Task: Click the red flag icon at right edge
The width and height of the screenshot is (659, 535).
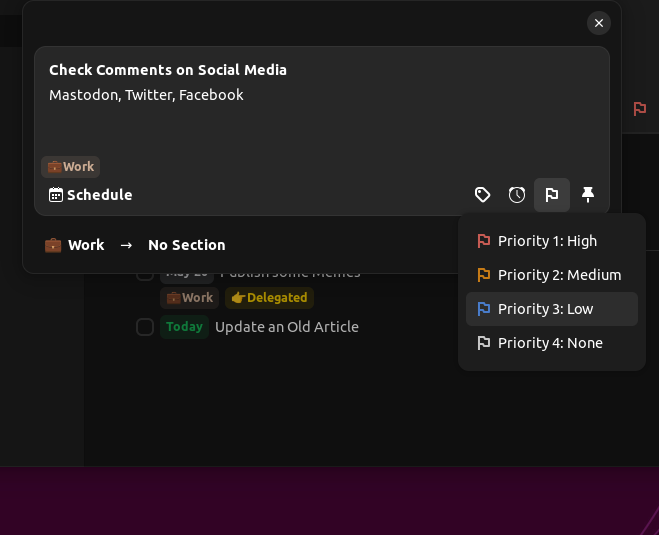Action: [640, 109]
